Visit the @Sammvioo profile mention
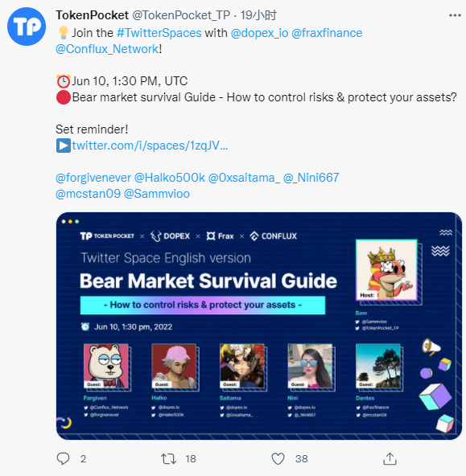The image size is (466, 476). 157,194
